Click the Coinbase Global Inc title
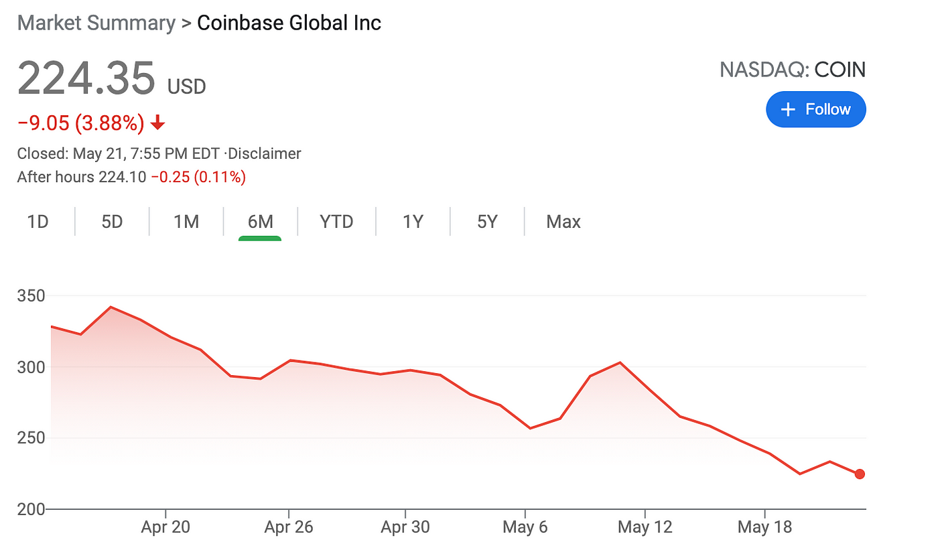 click(x=289, y=23)
